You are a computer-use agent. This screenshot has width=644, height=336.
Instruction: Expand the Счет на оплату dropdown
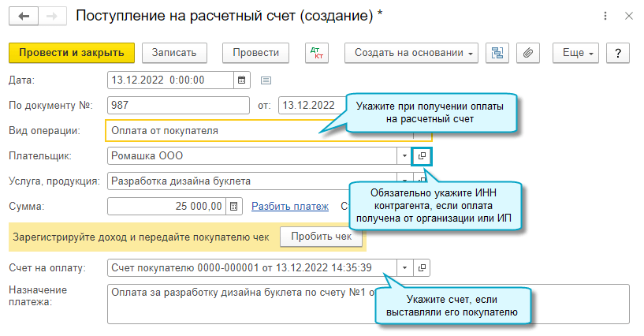(x=404, y=268)
